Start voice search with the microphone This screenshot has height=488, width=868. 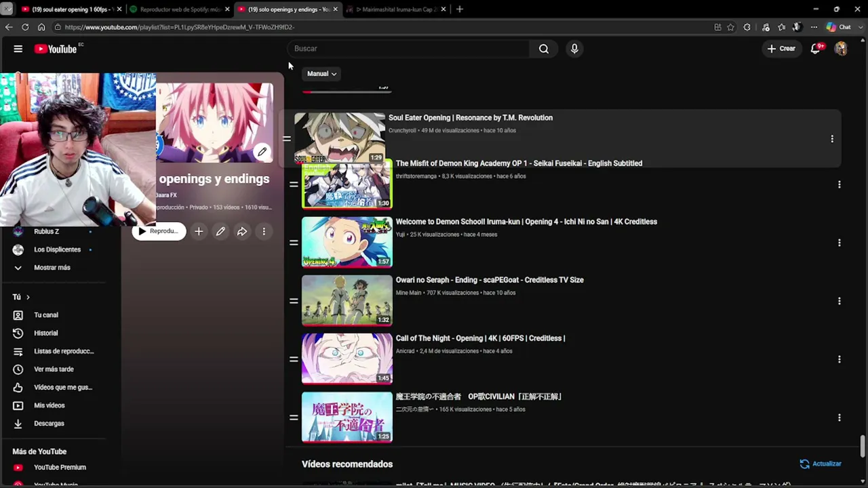coord(574,49)
